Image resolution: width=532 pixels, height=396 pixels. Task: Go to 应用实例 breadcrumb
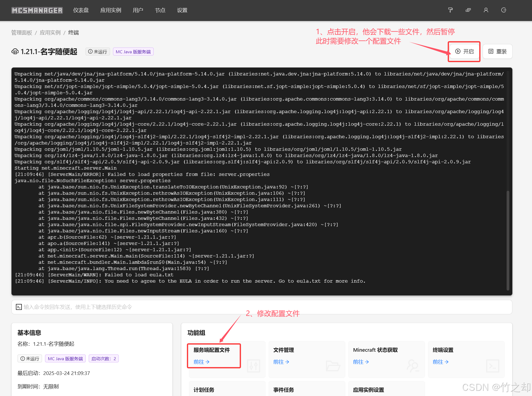[x=50, y=33]
